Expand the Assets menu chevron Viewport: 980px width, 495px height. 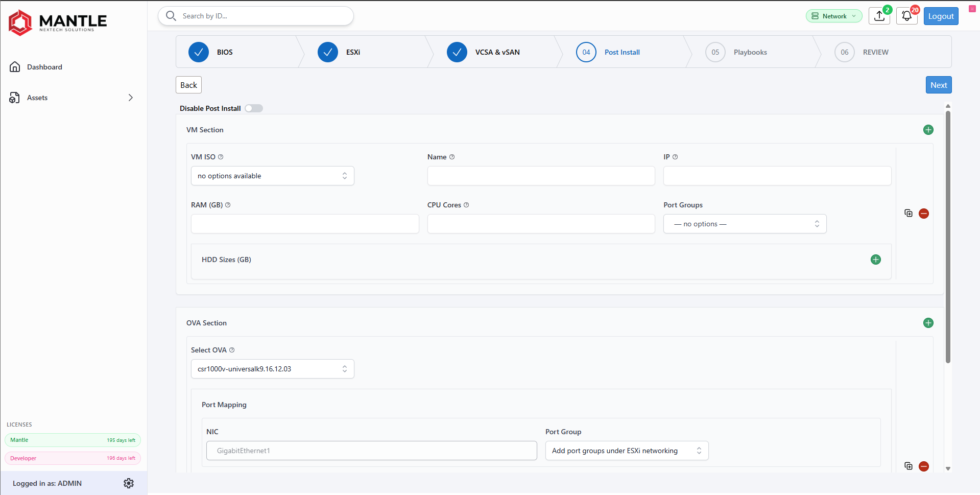tap(131, 98)
